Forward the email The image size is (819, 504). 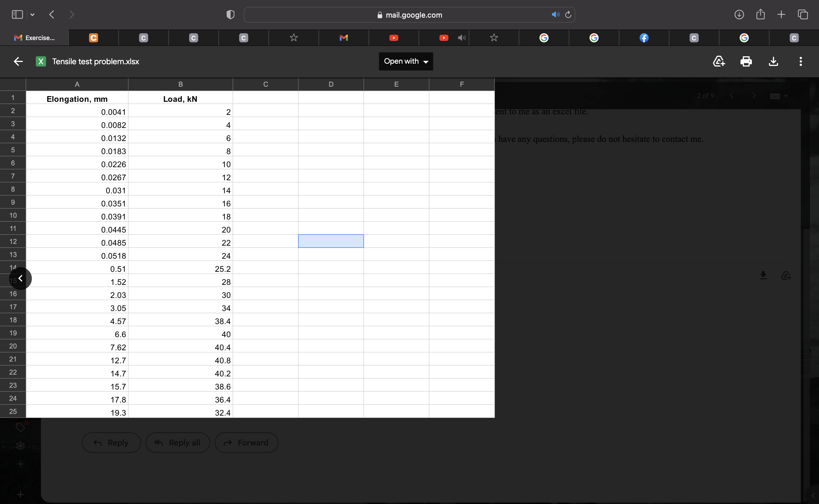point(247,442)
